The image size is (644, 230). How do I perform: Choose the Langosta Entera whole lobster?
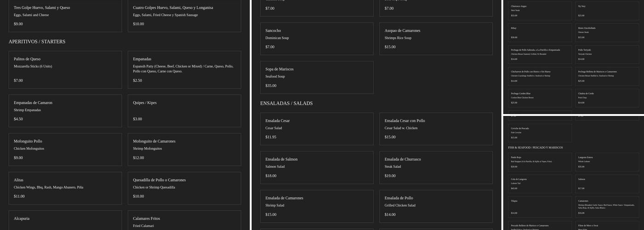pos(608,162)
